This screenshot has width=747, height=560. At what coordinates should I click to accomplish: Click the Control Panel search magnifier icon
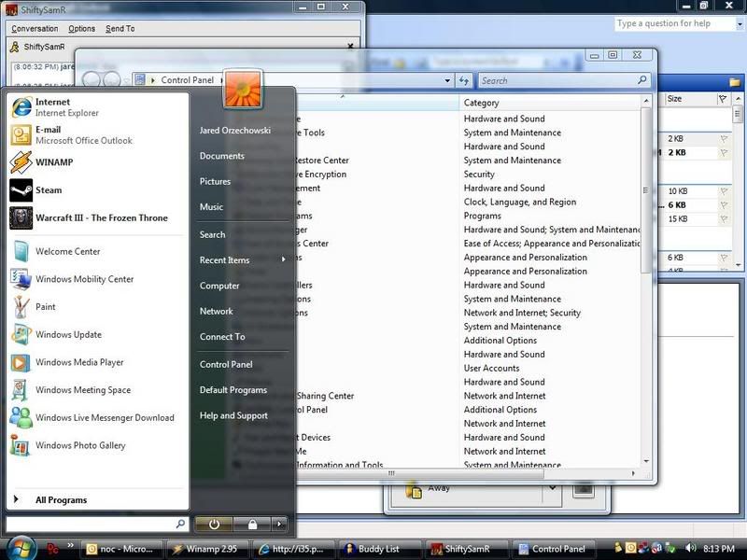pos(642,80)
